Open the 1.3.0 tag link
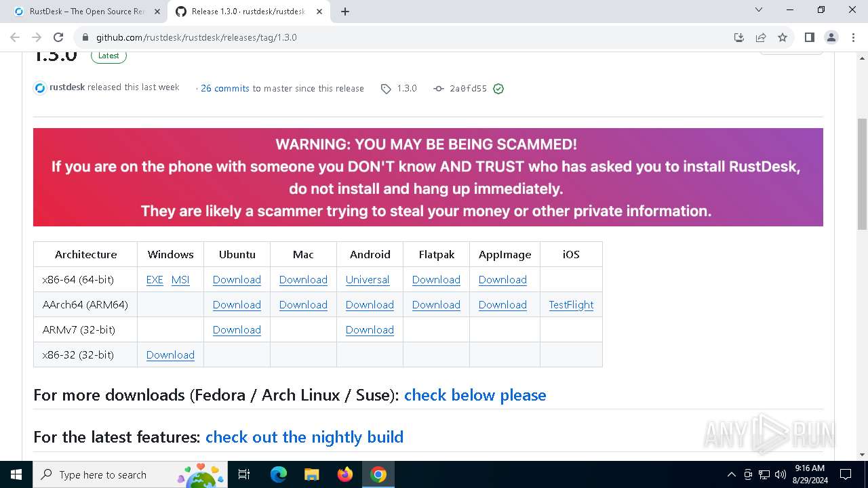Viewport: 868px width, 488px height. coord(399,89)
